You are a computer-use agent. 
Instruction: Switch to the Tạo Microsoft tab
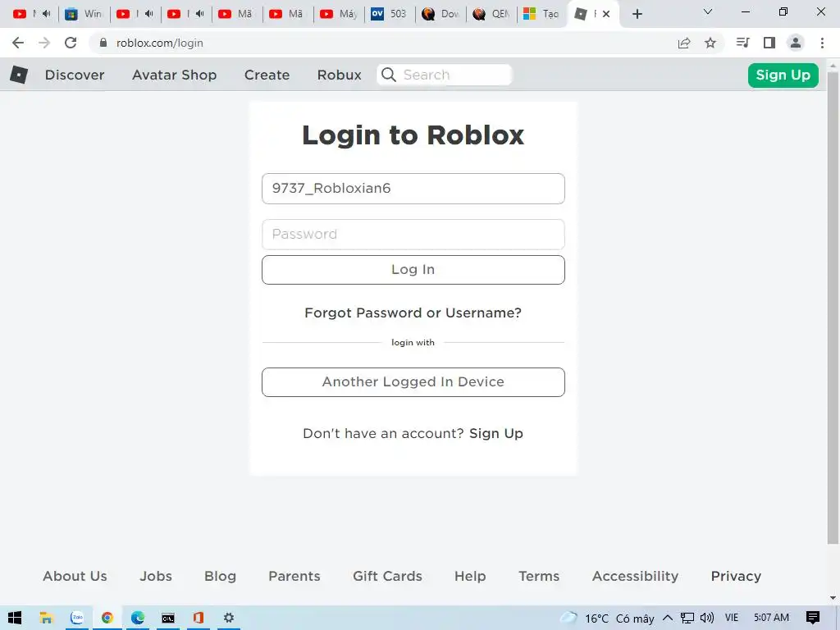[541, 14]
